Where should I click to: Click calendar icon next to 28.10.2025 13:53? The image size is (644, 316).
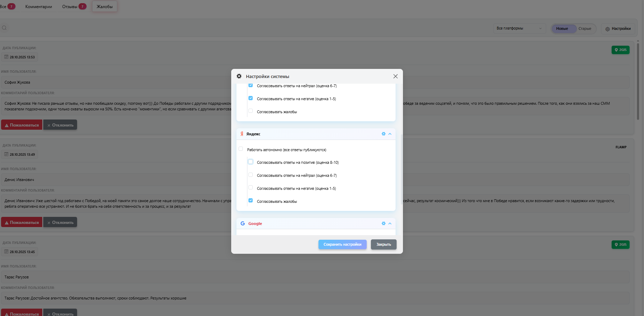tap(6, 57)
